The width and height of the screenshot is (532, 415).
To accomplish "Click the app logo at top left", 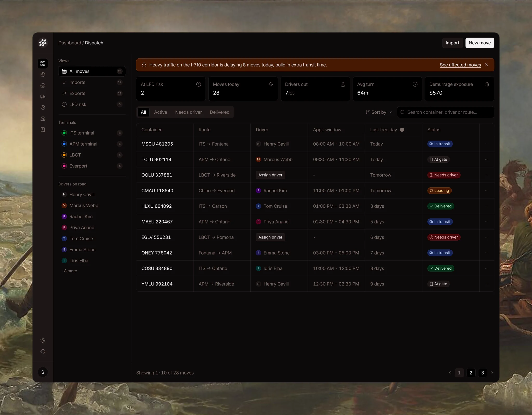I will [43, 43].
